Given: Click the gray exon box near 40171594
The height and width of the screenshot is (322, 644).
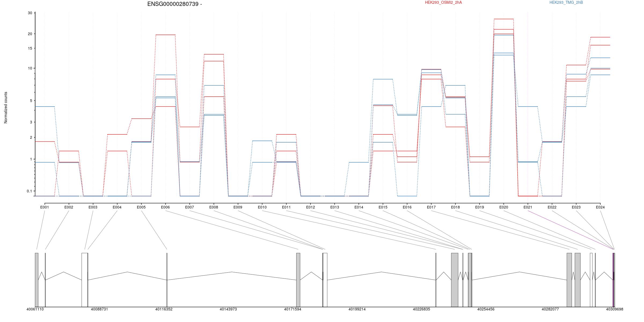Looking at the screenshot, I should (298, 280).
